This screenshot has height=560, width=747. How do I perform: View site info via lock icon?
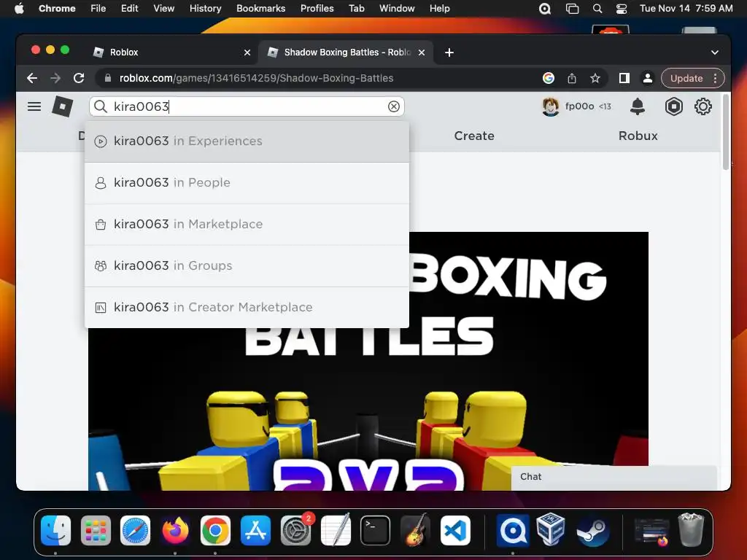pyautogui.click(x=108, y=78)
